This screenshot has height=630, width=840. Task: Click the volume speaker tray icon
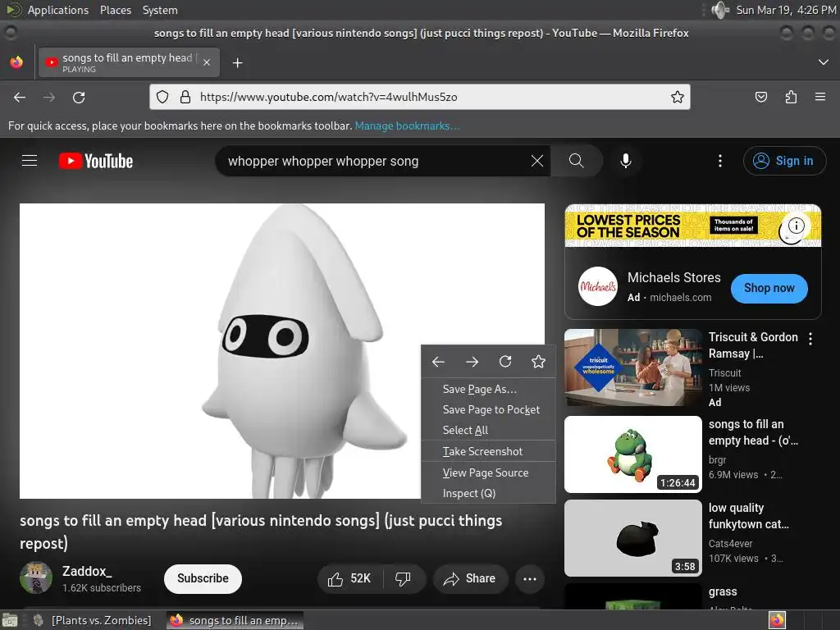pyautogui.click(x=720, y=10)
